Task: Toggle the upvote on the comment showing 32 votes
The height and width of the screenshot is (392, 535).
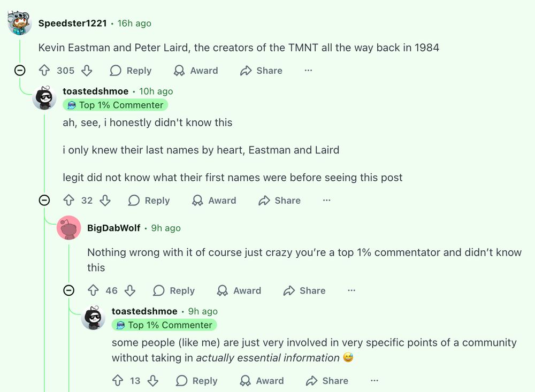Action: [x=69, y=201]
